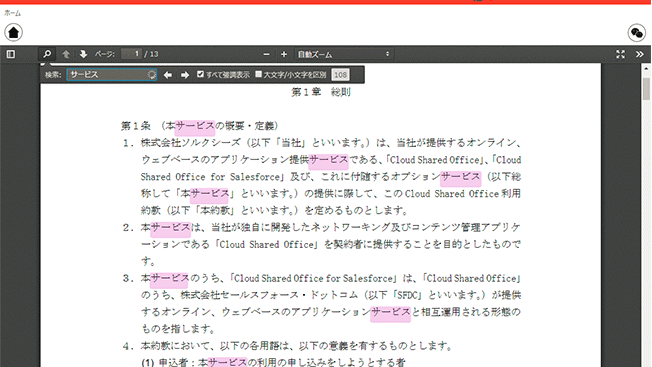Image resolution: width=652 pixels, height=367 pixels.
Task: Click the ホーム breadcrumb text
Action: 12,13
